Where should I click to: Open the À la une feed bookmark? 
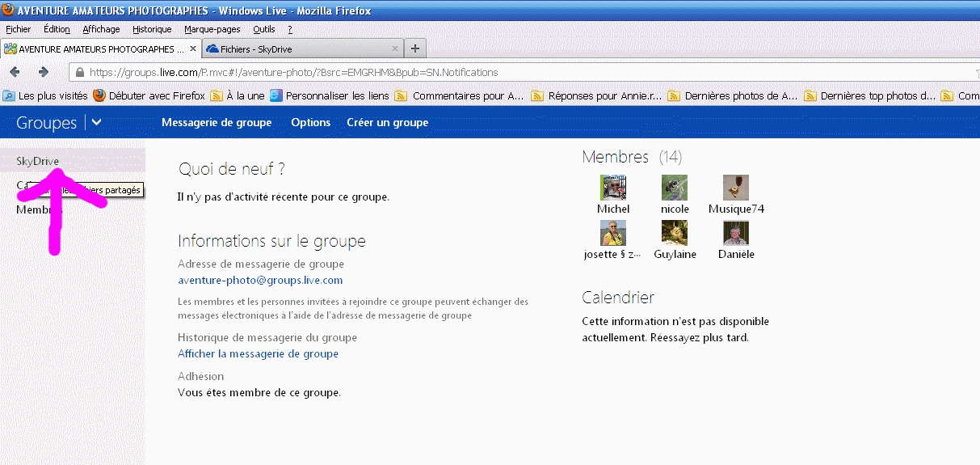click(238, 95)
